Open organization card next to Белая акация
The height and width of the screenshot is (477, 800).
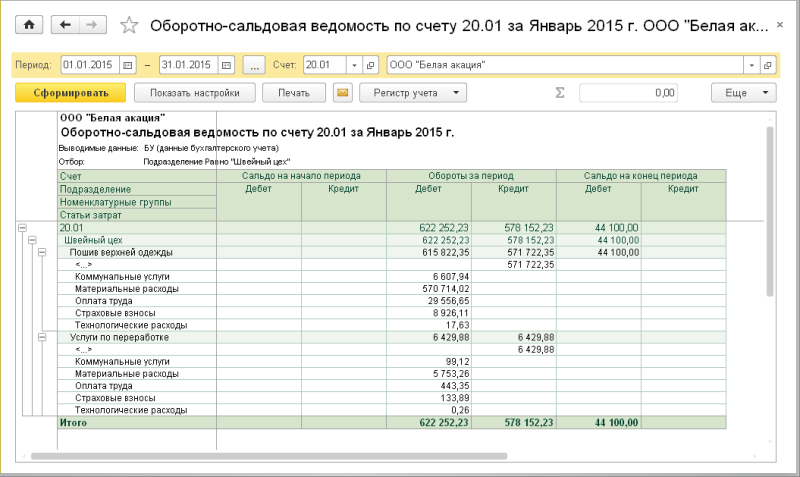(x=768, y=65)
